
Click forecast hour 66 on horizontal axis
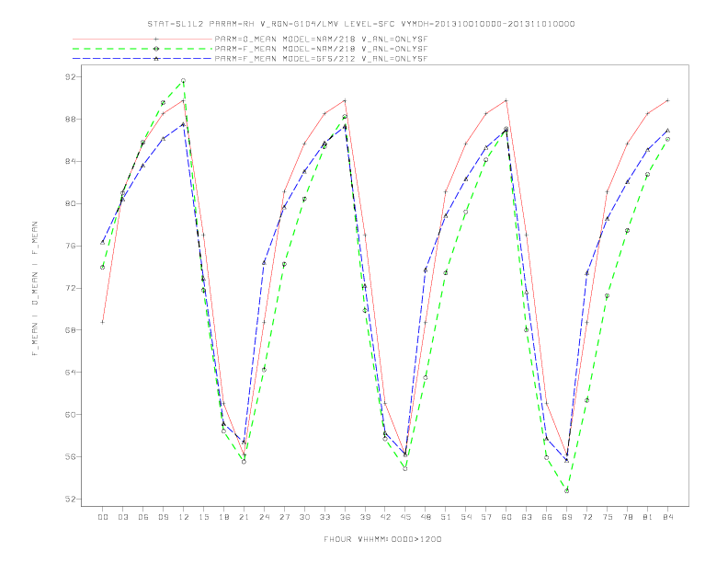547,517
